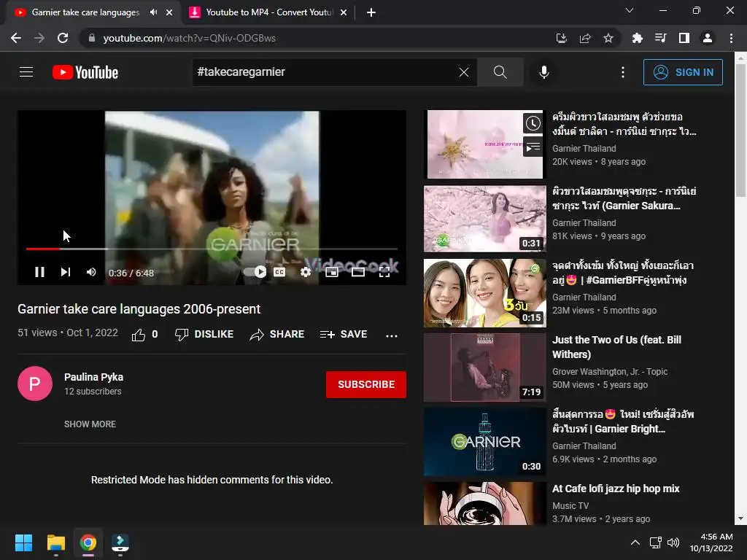The height and width of the screenshot is (560, 747).
Task: Reload the current page
Action: tap(63, 38)
